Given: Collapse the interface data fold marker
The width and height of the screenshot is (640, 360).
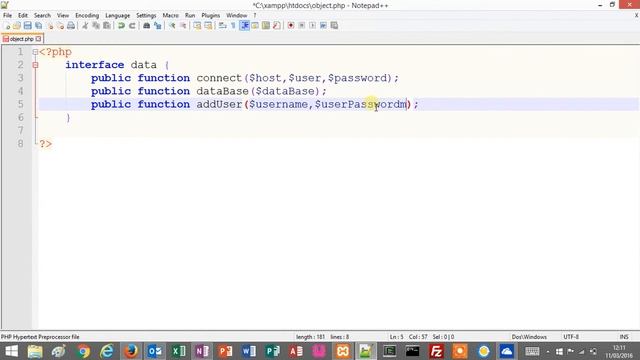Looking at the screenshot, I should pyautogui.click(x=35, y=65).
